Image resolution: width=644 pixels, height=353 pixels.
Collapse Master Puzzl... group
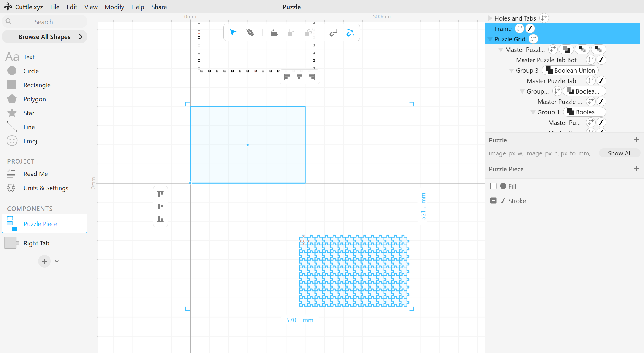click(501, 50)
